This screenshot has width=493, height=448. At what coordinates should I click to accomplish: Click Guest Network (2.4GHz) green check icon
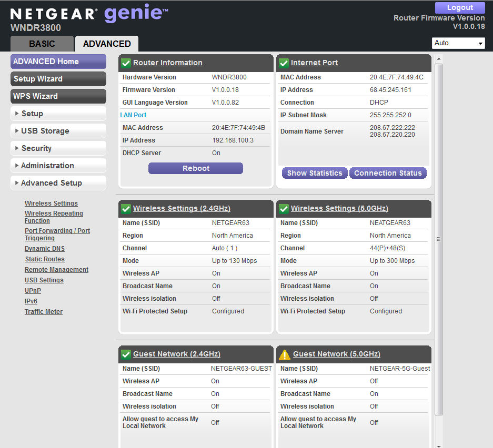click(126, 354)
